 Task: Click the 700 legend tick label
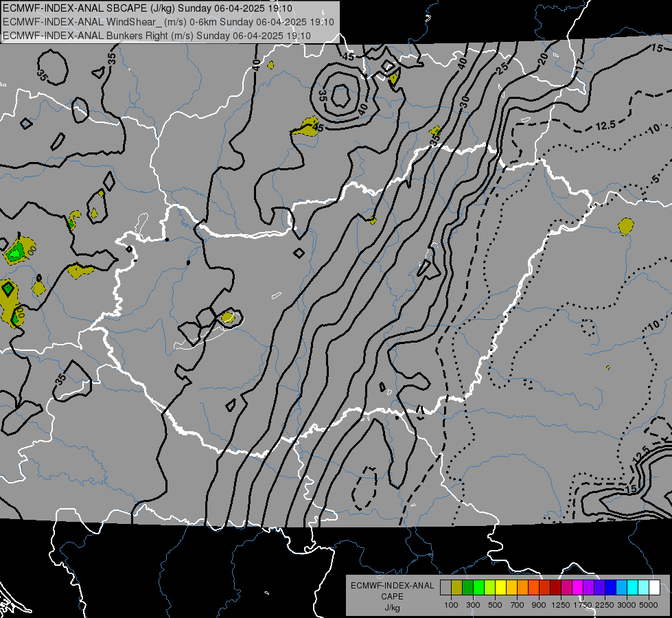(x=518, y=605)
